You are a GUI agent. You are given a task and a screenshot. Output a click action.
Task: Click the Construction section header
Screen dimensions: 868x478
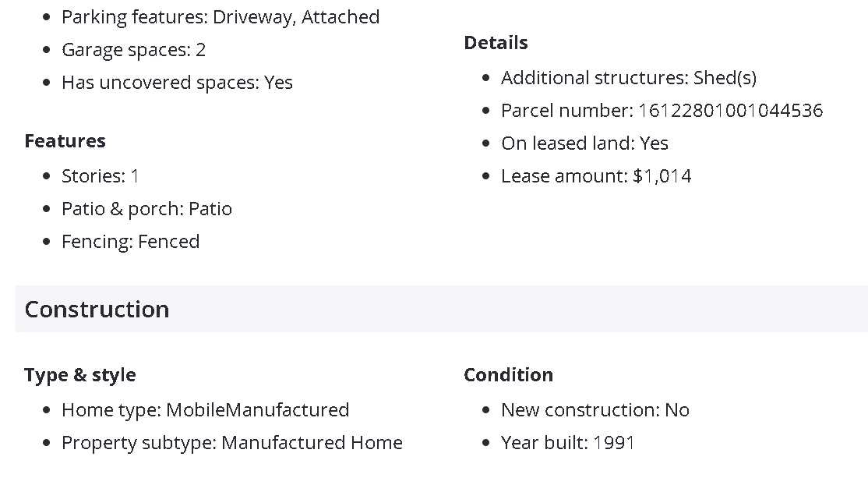(x=97, y=310)
